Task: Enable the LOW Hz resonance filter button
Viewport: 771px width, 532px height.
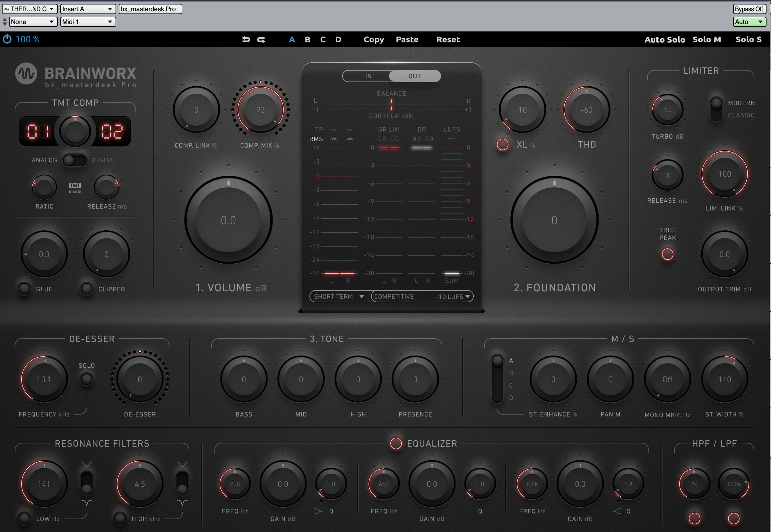Action: pos(24,518)
